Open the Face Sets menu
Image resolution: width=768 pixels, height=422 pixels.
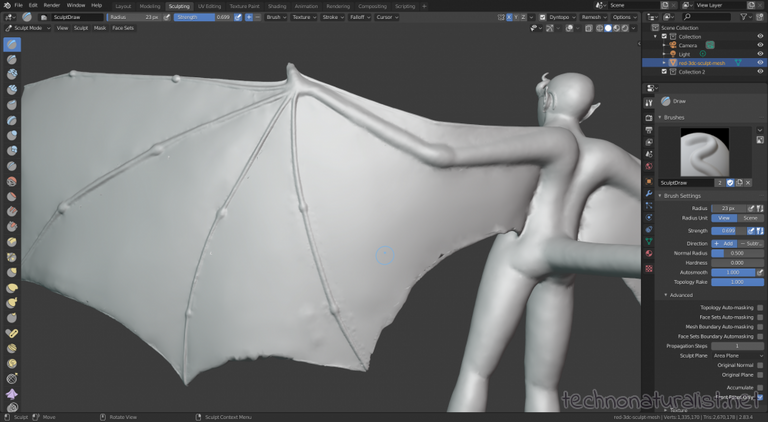(x=123, y=28)
